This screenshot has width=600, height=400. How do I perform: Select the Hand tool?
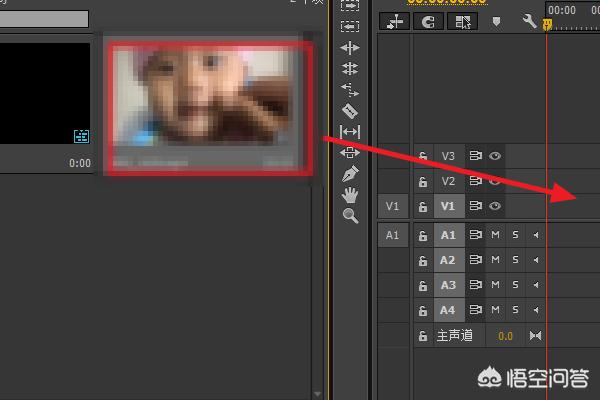(x=350, y=195)
